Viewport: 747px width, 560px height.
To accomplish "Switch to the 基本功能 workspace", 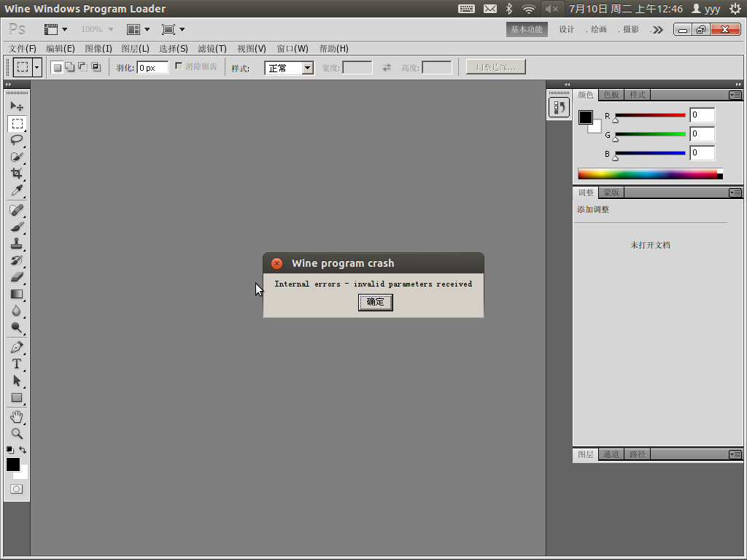I will (527, 29).
